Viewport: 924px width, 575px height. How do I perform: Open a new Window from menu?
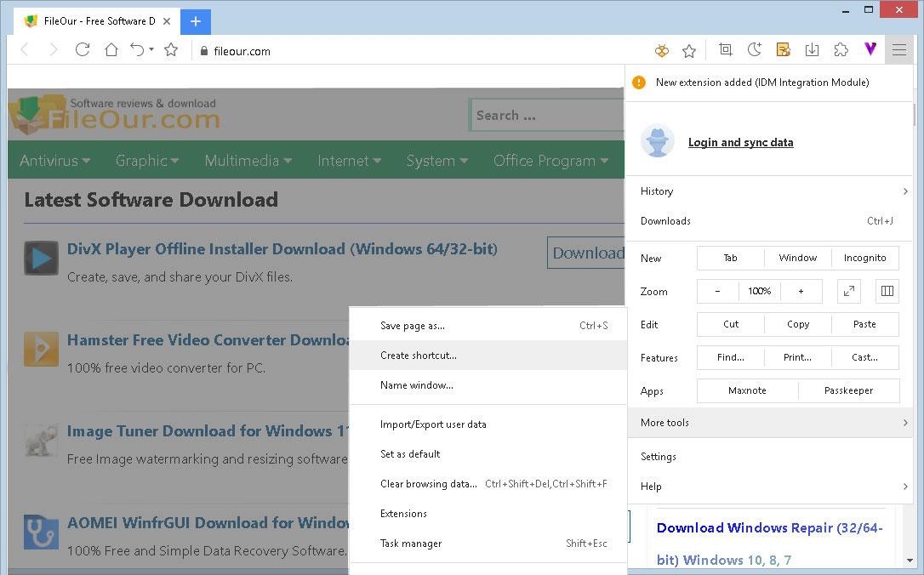click(x=798, y=258)
